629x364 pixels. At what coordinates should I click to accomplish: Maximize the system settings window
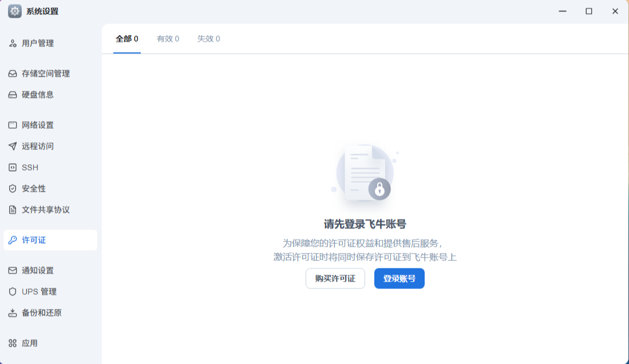pyautogui.click(x=589, y=11)
